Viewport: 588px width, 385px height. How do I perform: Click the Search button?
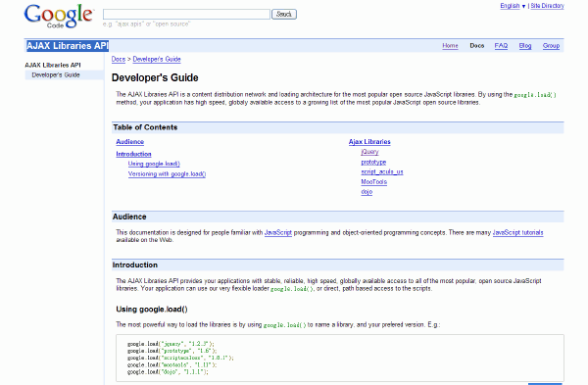284,15
